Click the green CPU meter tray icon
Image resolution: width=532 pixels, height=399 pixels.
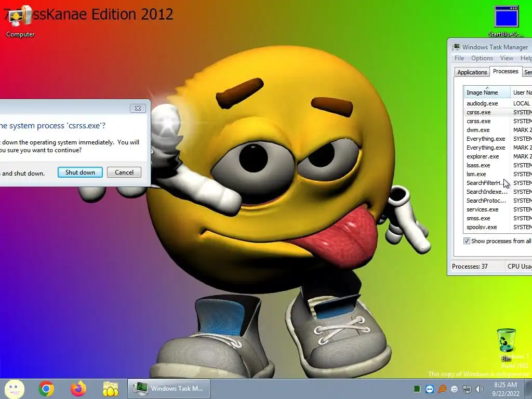[417, 389]
